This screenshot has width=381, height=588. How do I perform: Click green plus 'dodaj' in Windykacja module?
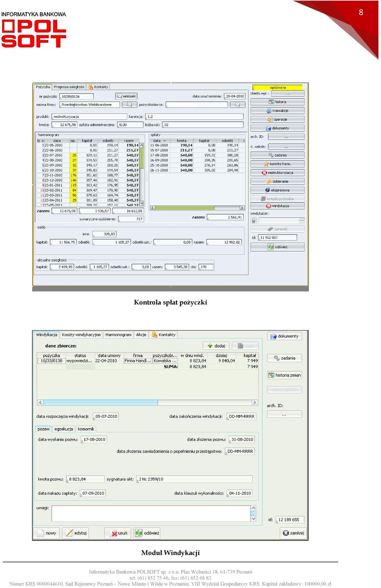tap(216, 346)
